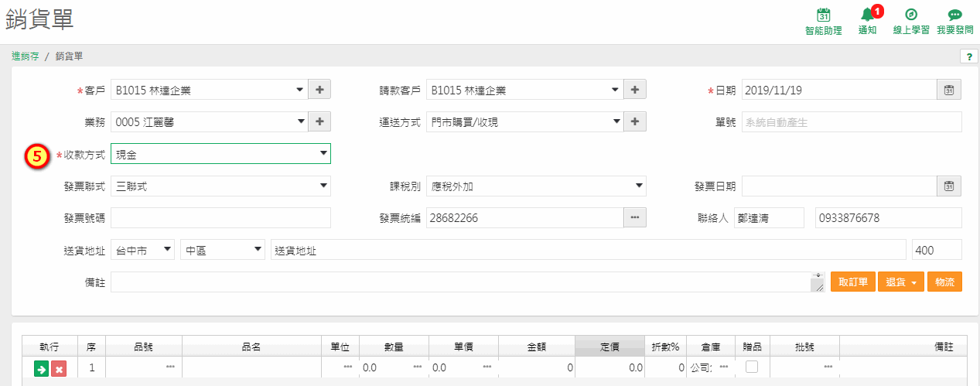Click phone field 0933876678
The image size is (980, 386).
point(889,218)
